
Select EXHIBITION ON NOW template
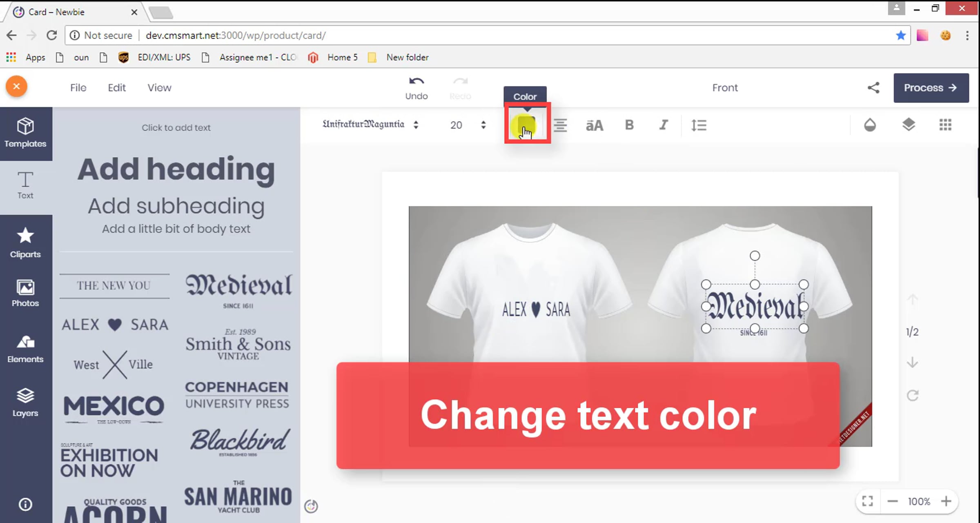point(109,460)
